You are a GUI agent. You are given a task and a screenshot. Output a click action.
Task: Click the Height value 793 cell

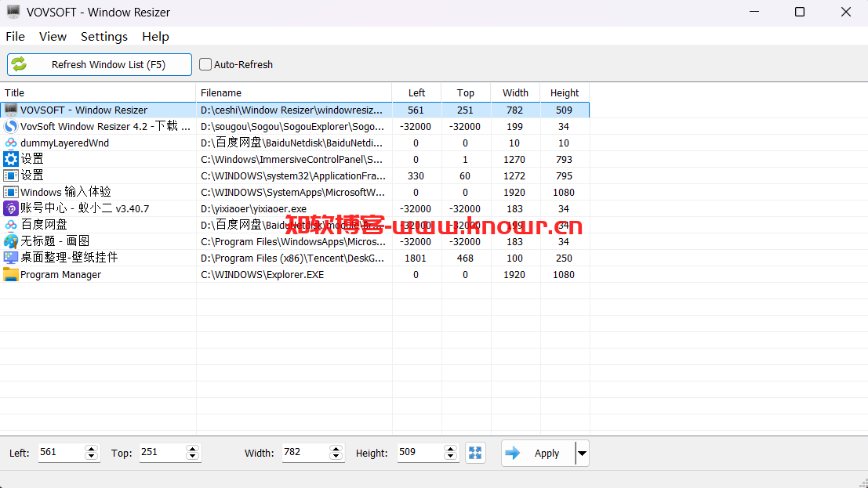coord(564,159)
